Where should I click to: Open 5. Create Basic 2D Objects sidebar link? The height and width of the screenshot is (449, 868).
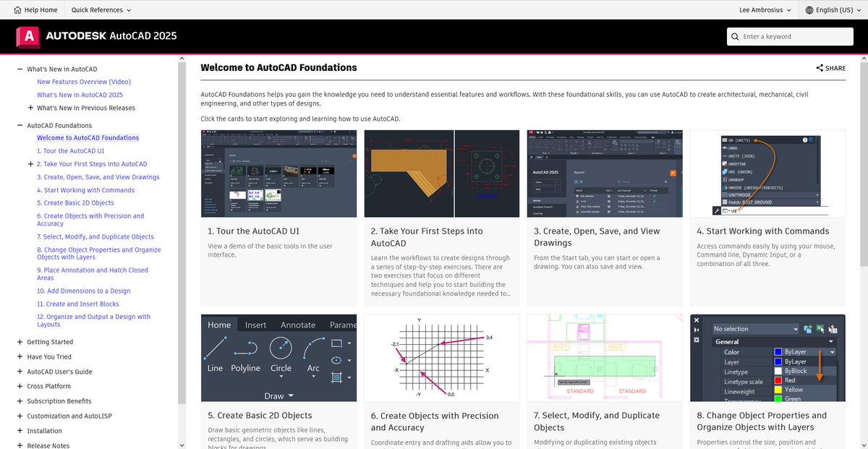tap(75, 203)
